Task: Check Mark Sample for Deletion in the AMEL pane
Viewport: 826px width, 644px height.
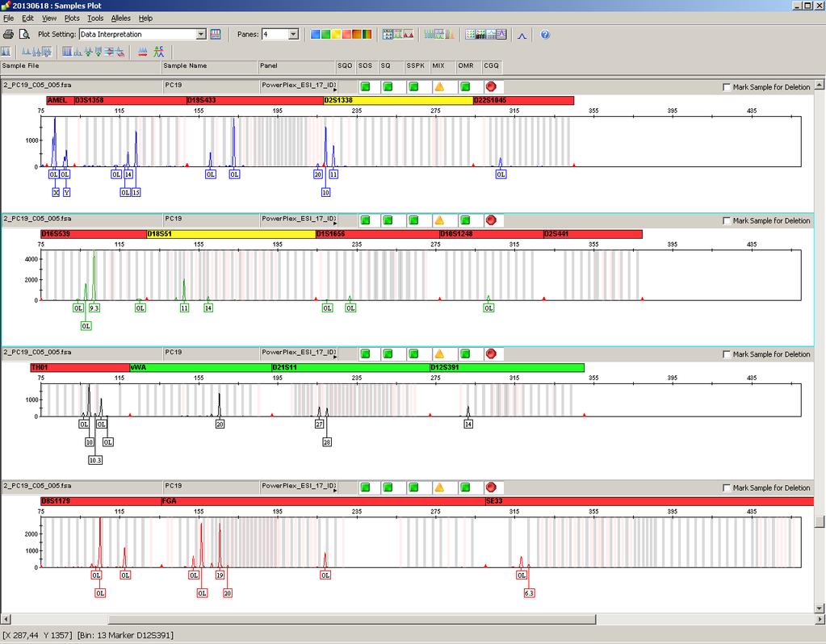Action: pos(727,87)
